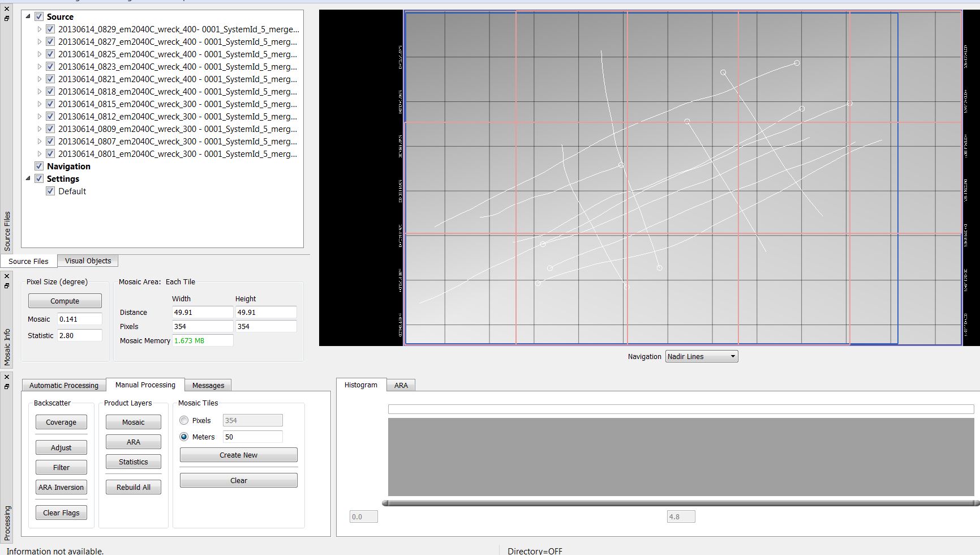980x555 pixels.
Task: Click the Meters tile size field
Action: [252, 437]
